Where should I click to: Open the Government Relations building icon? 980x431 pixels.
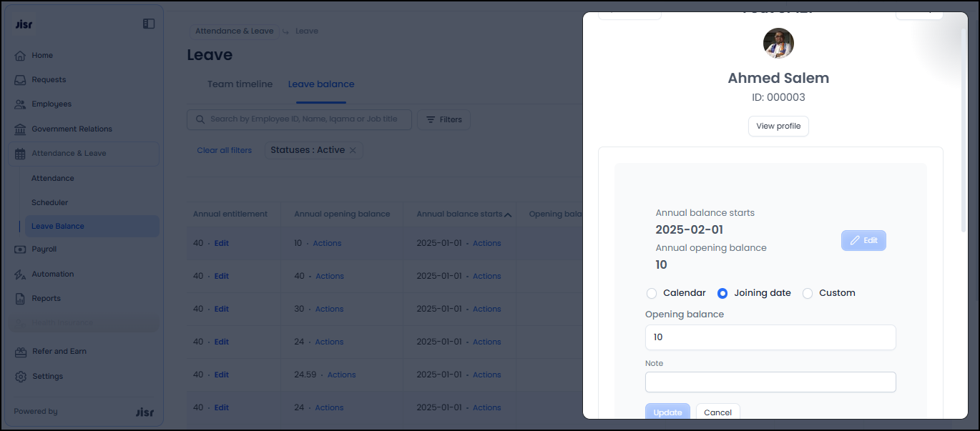coord(20,129)
